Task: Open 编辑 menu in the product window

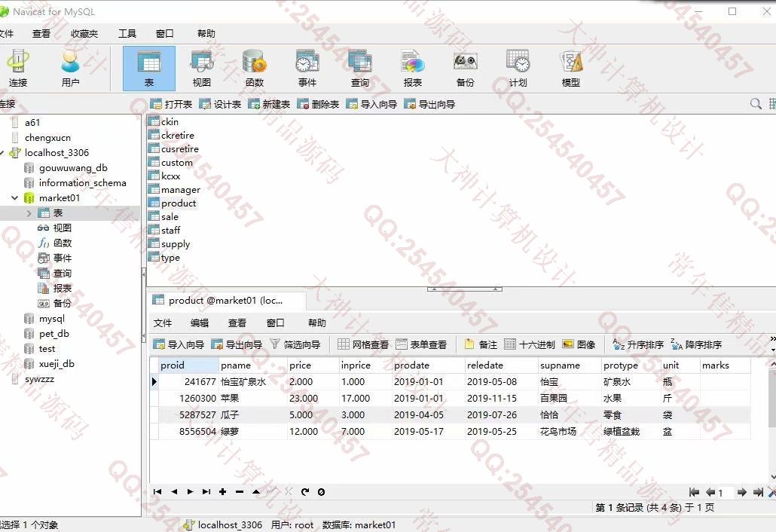Action: [x=200, y=323]
